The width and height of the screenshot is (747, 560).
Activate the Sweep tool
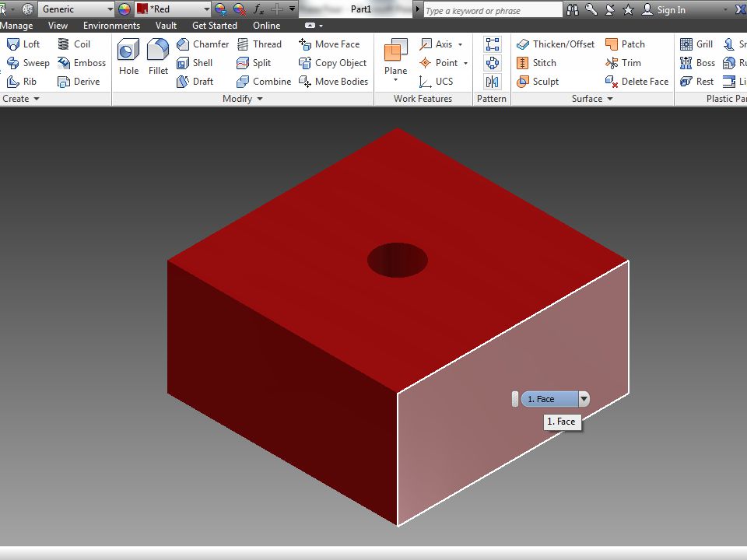tap(28, 63)
